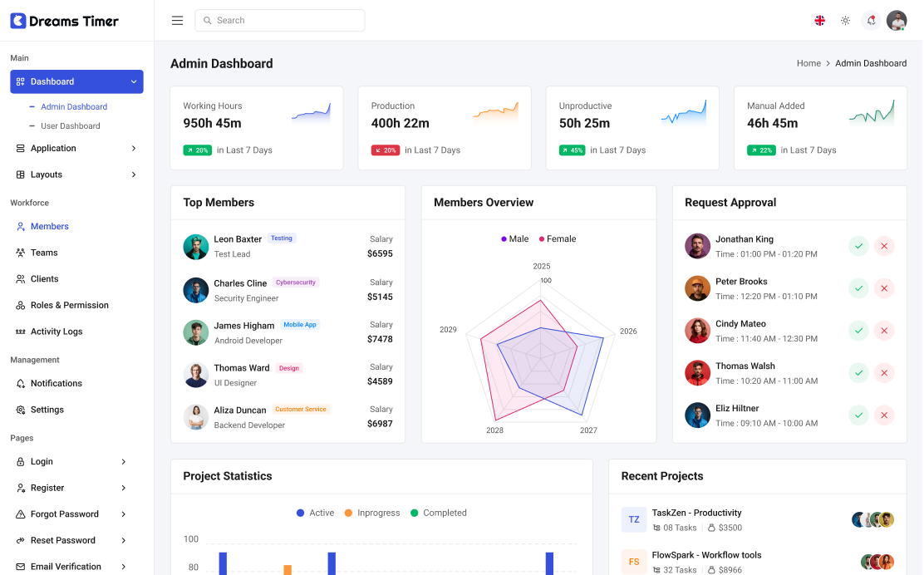Toggle the Female series in radar legend
924x575 pixels.
[x=558, y=239]
